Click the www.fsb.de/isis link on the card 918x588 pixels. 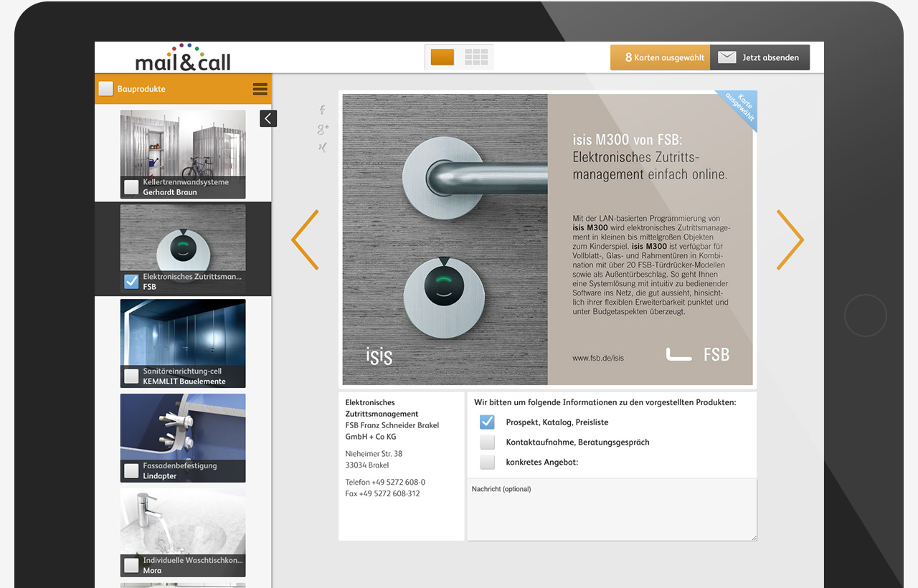click(597, 358)
